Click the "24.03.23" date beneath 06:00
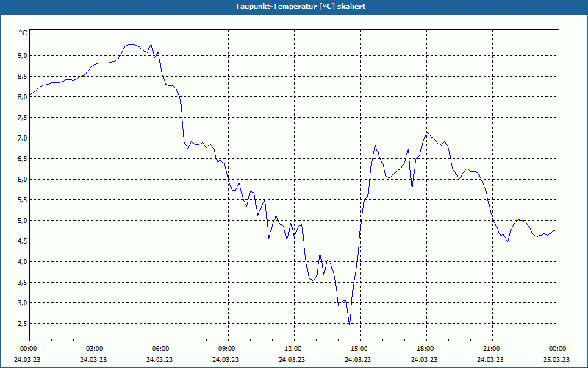588x368 pixels. point(159,359)
